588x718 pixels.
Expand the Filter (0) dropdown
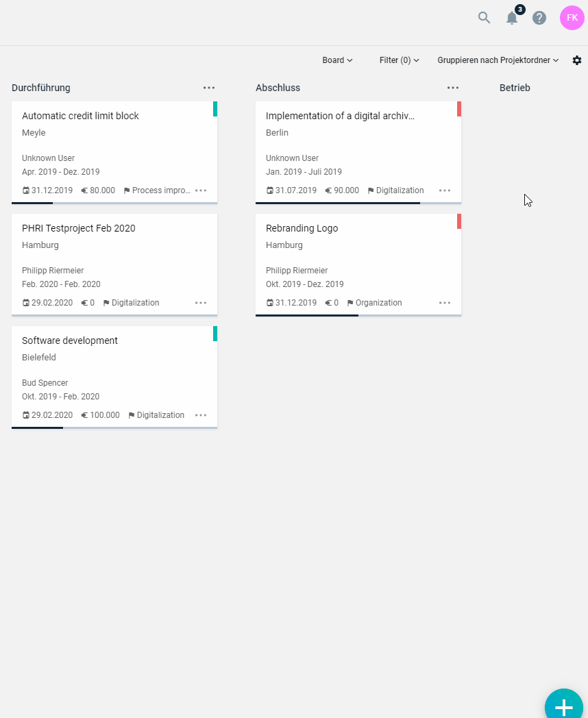coord(400,60)
